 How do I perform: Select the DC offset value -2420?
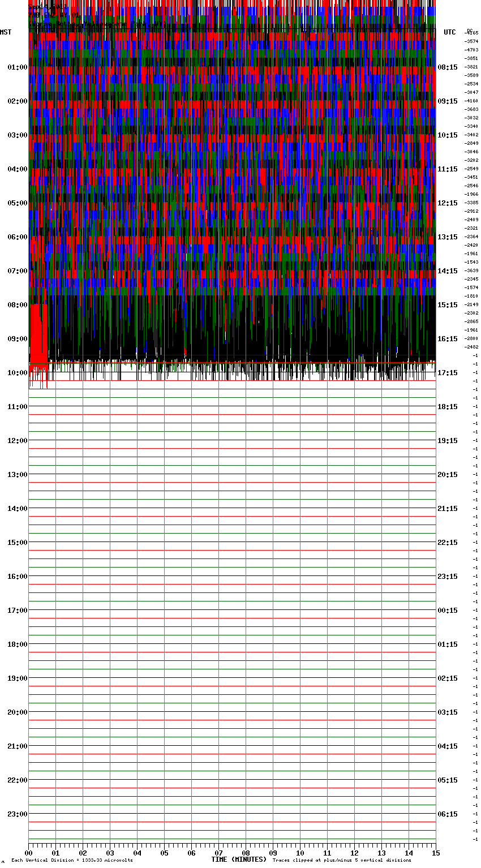click(471, 245)
